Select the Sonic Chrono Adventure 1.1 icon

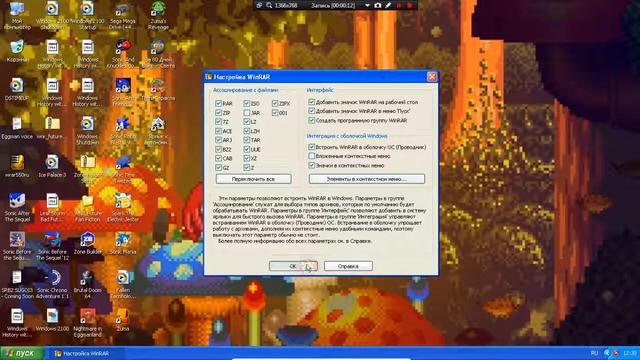pyautogui.click(x=52, y=284)
